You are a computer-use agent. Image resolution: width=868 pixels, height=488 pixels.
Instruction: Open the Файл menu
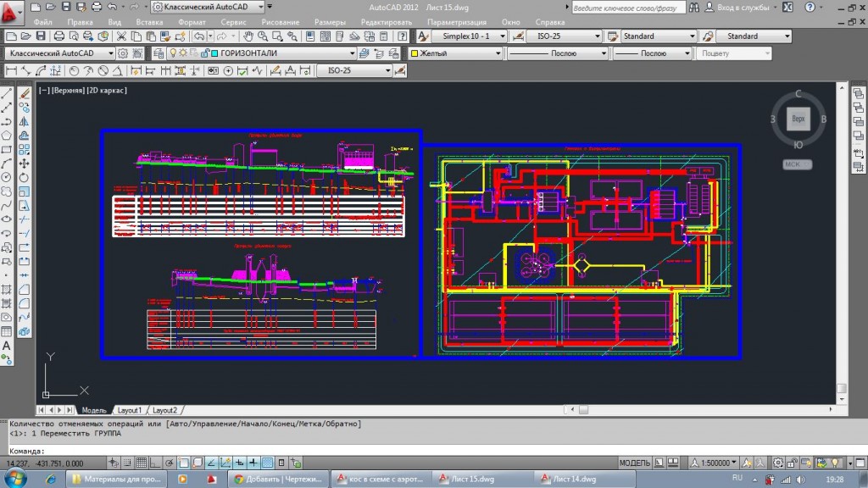pos(42,22)
